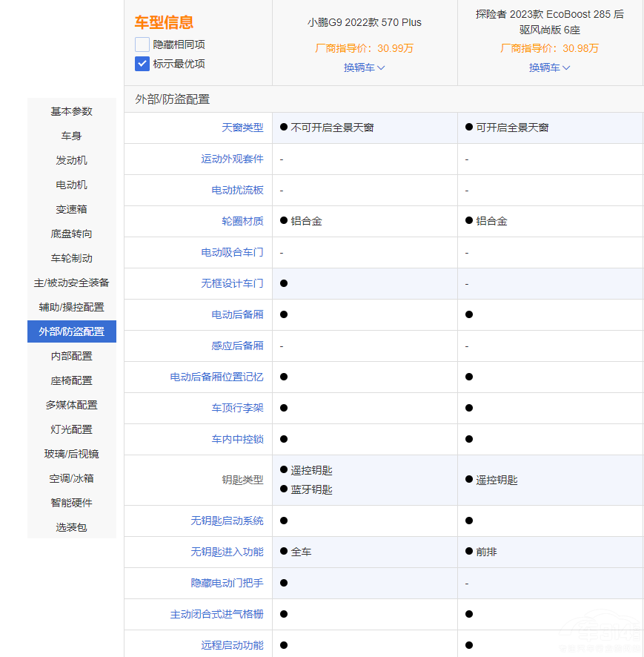Select 选装包 in the sidebar

(72, 527)
